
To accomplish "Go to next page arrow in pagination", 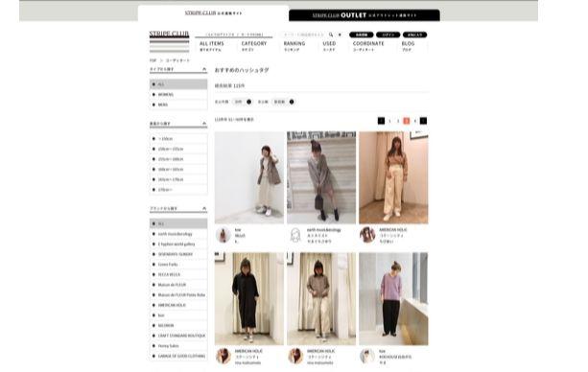I will (423, 121).
